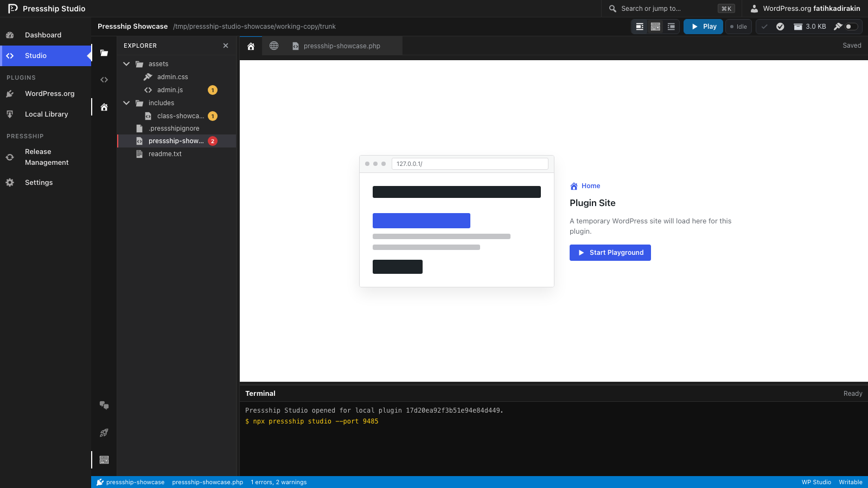Click Start Playground button
Screen dimensions: 868x488
[610, 253]
